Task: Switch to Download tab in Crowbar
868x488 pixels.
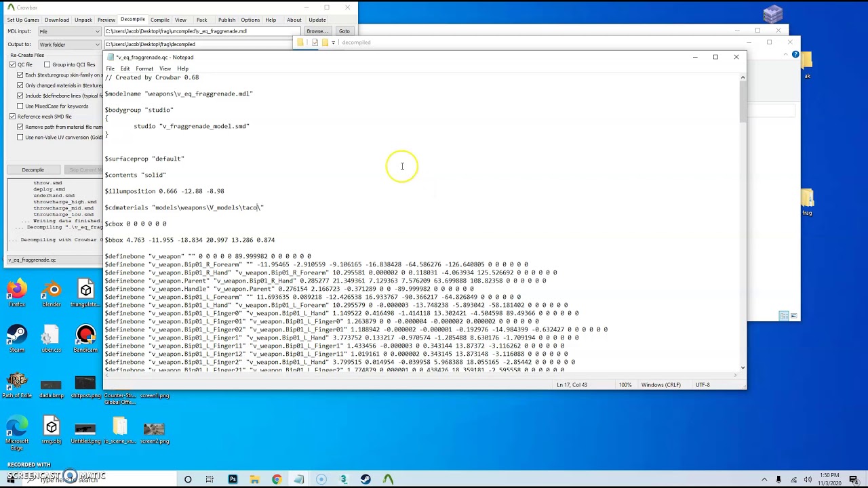Action: 57,20
